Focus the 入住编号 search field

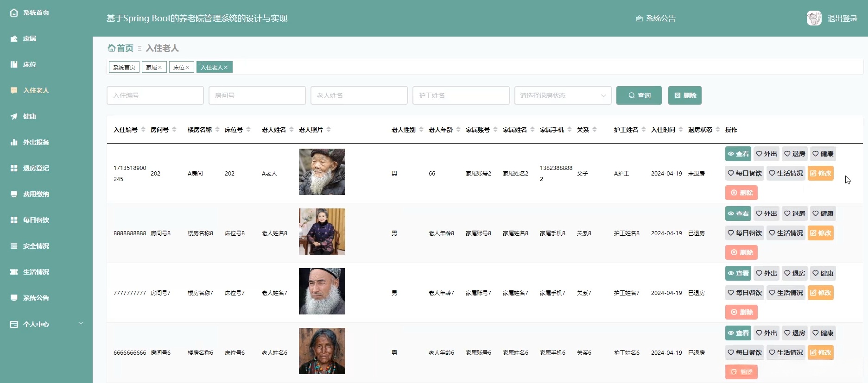(155, 95)
